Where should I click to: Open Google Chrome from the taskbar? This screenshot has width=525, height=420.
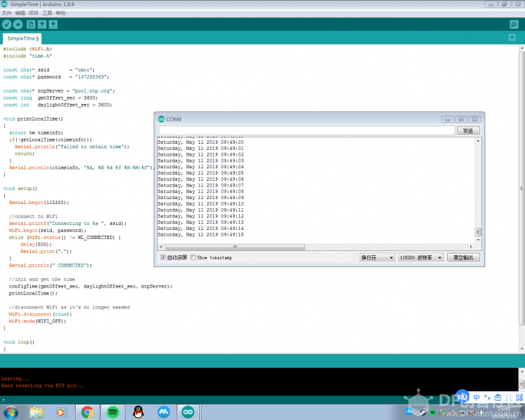(87, 412)
